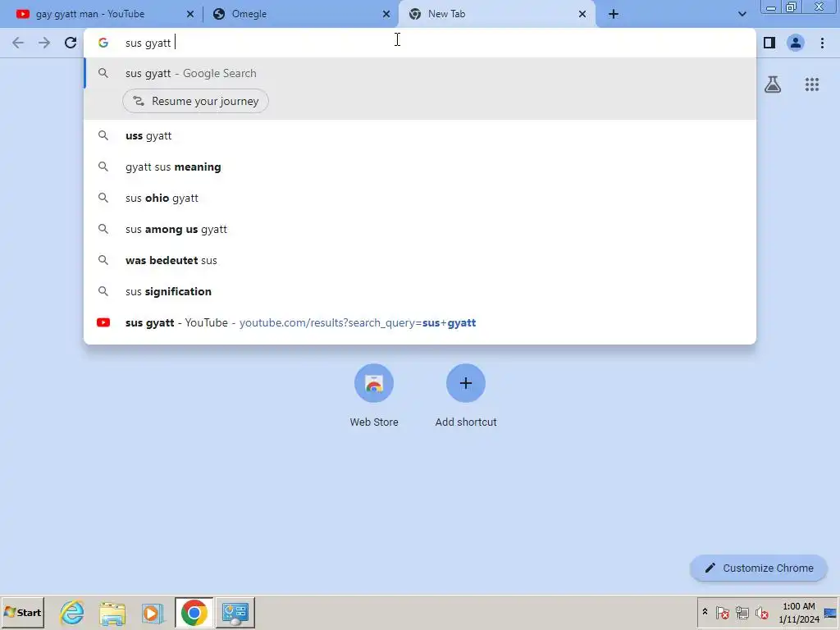Close the YouTube tab
Screen dimensions: 840x630
point(190,15)
